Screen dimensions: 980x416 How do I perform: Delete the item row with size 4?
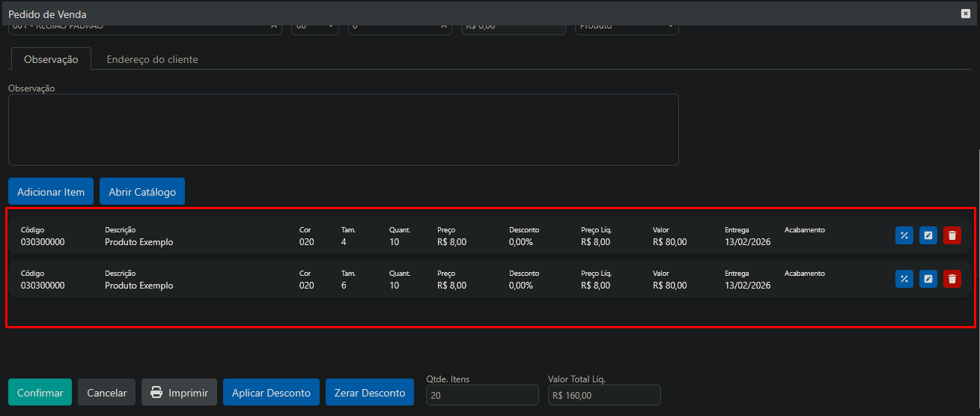pos(952,235)
